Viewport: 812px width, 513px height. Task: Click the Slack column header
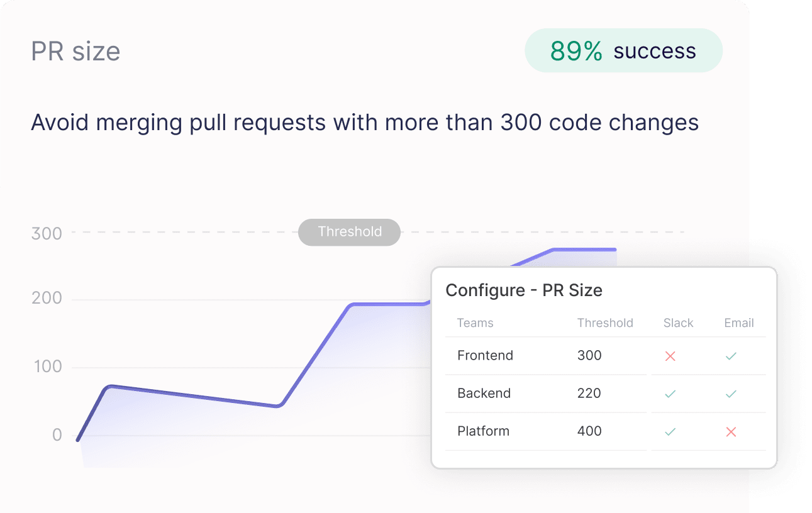coord(678,323)
